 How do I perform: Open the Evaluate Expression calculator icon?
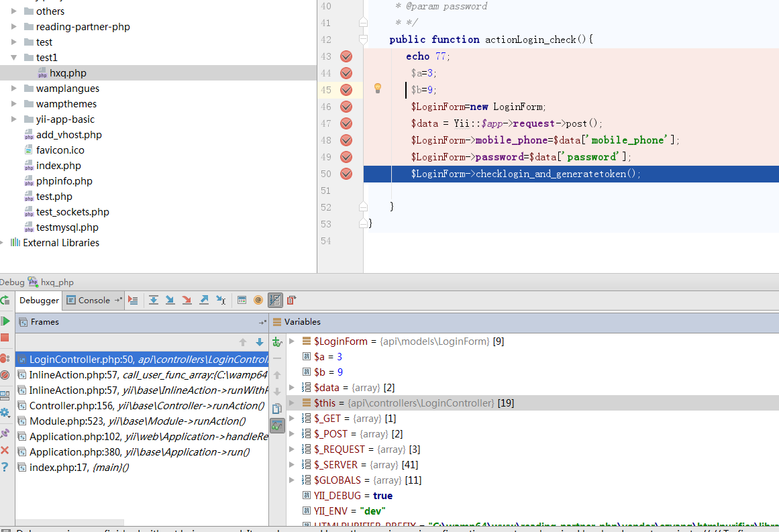coord(242,300)
